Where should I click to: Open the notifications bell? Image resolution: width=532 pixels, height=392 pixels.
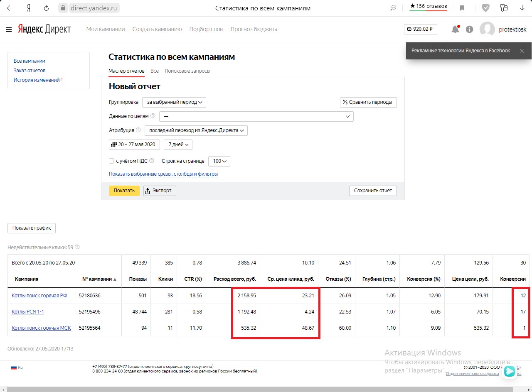point(456,29)
